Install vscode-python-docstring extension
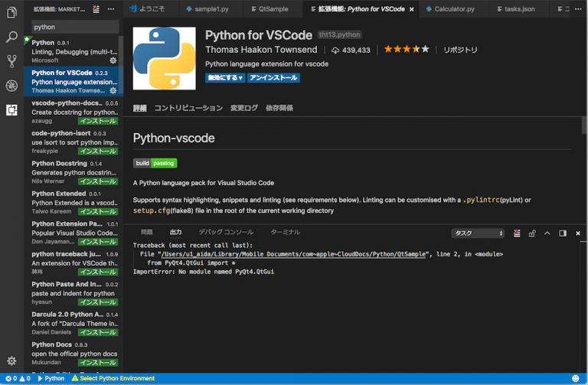Viewport: 588px width, 385px height. coord(98,121)
